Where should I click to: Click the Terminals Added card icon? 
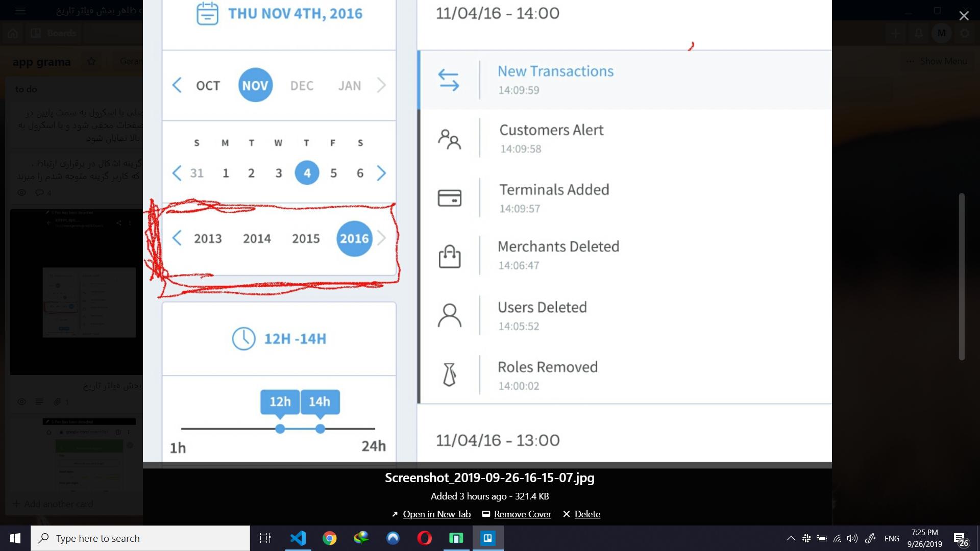coord(449,198)
